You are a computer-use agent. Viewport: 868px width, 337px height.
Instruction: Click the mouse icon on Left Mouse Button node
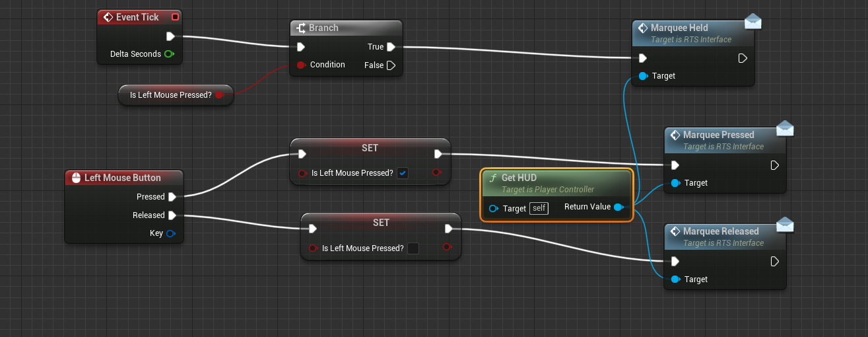pyautogui.click(x=76, y=178)
